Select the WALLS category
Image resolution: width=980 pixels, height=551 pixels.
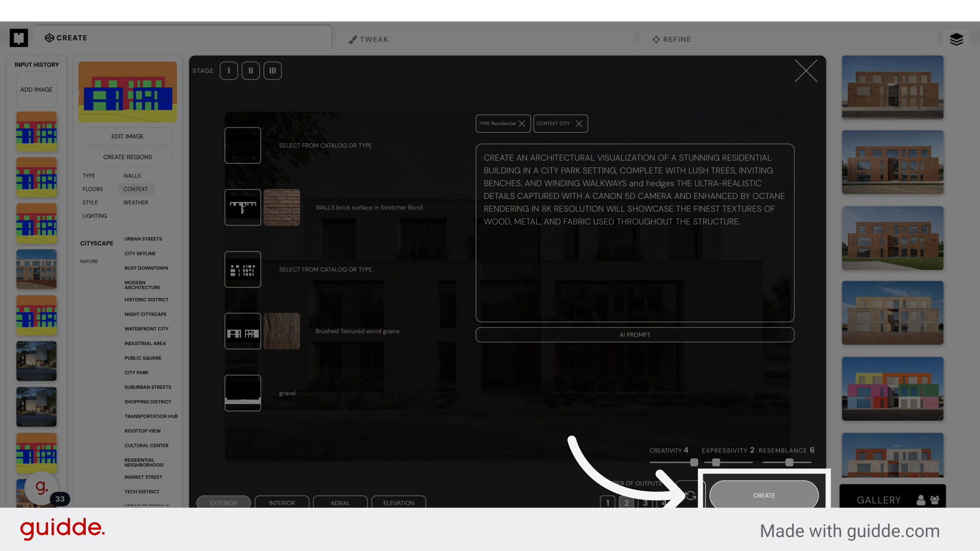132,176
